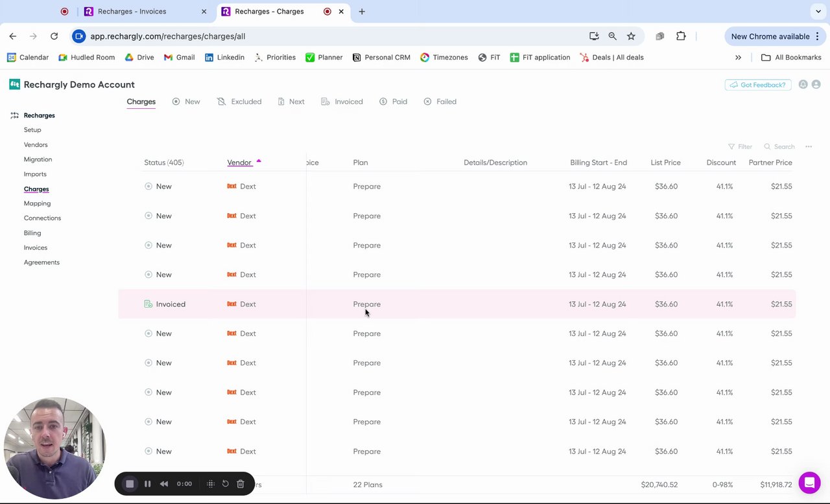Viewport: 830px width, 504px height.
Task: Delete the recording with the trash icon
Action: [x=240, y=484]
